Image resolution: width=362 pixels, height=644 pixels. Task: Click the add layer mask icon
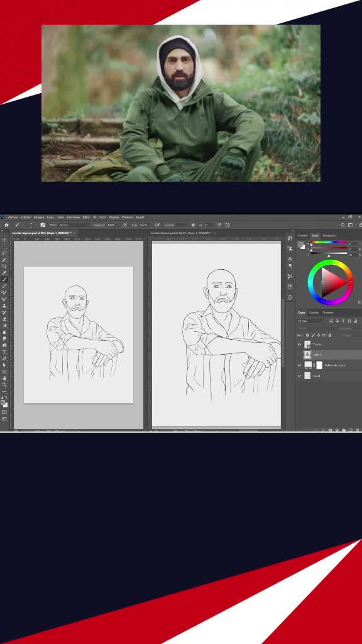click(330, 430)
